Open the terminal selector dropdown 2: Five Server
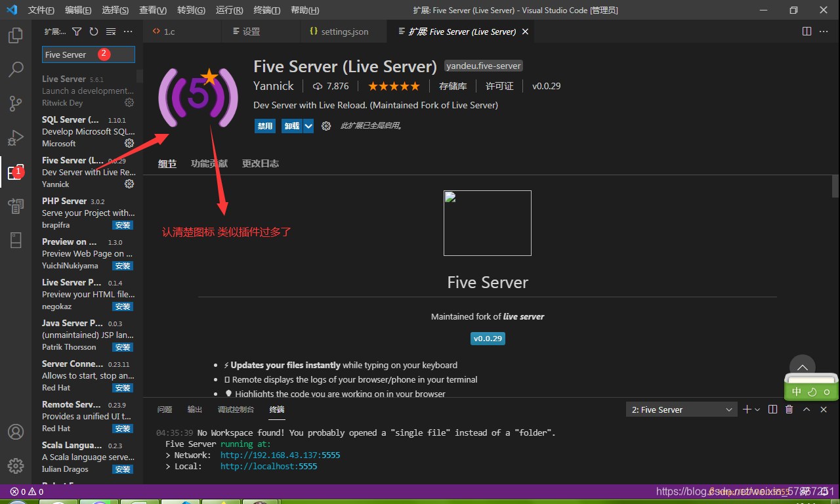 (x=681, y=409)
